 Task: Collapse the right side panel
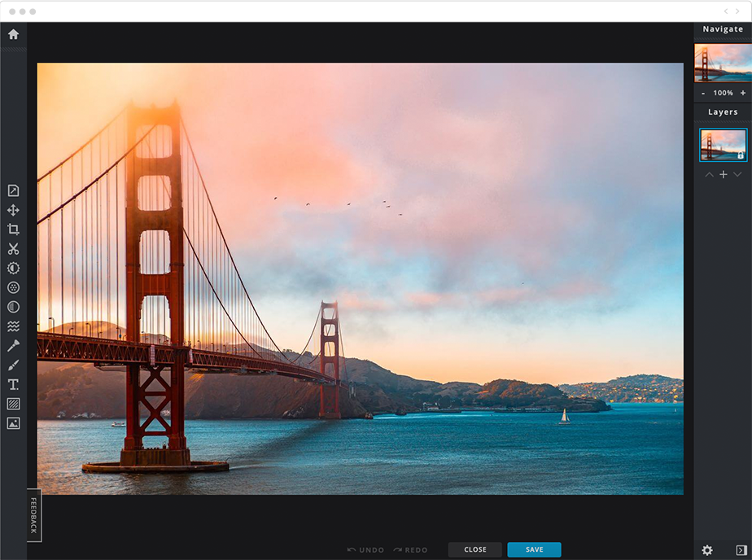click(x=741, y=550)
